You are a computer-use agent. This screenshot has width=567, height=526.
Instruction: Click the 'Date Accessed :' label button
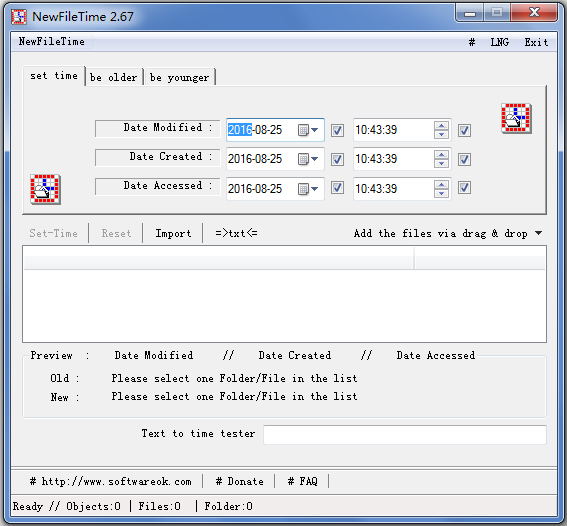tap(158, 186)
